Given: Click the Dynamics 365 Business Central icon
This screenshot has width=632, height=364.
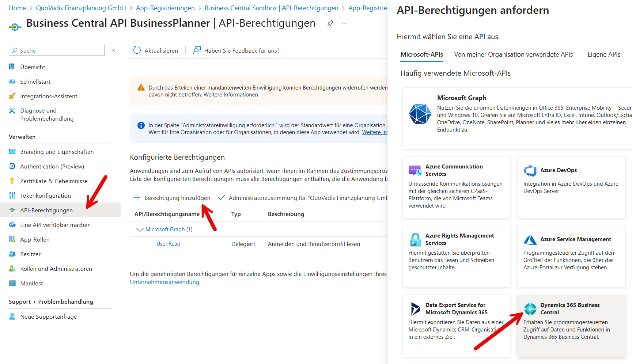Looking at the screenshot, I should [x=530, y=309].
